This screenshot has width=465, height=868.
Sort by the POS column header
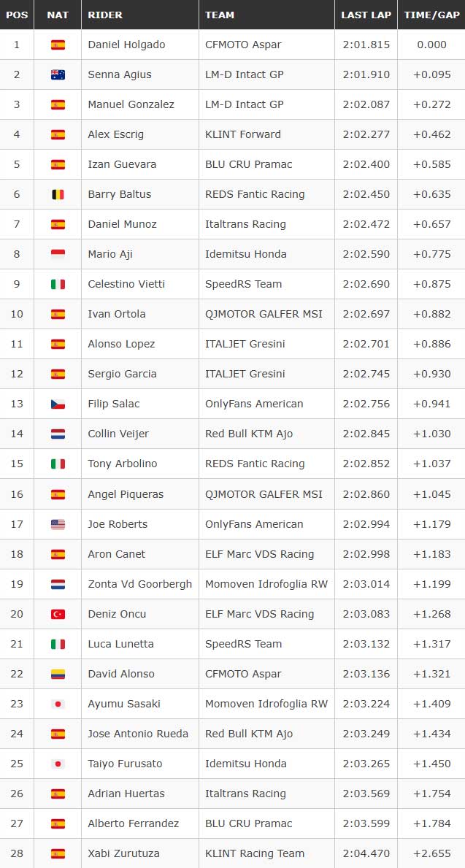(17, 15)
